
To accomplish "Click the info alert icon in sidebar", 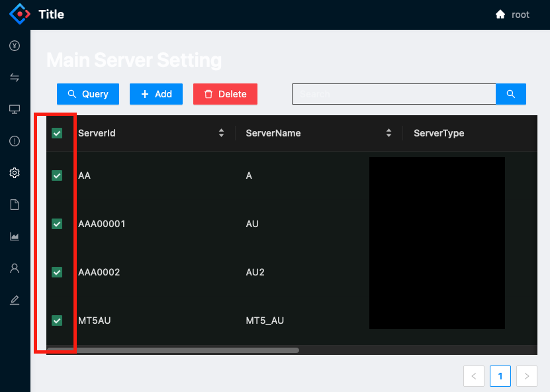I will coord(14,140).
